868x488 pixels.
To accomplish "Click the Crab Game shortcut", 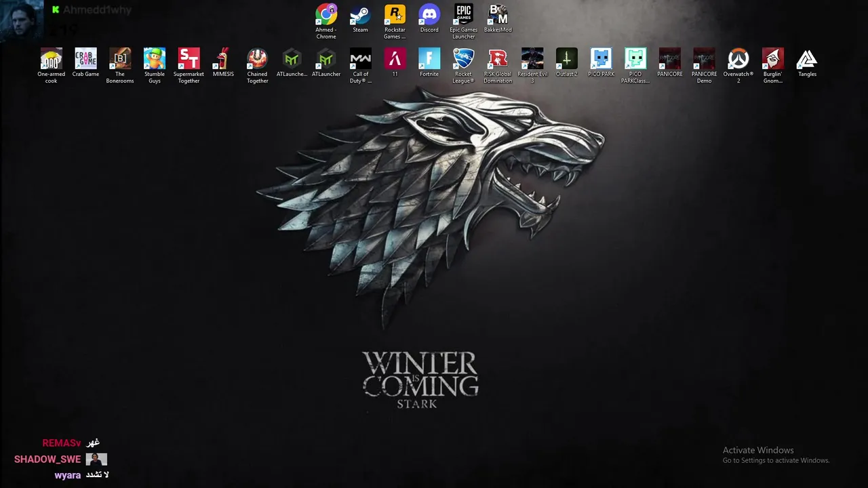I will (86, 62).
